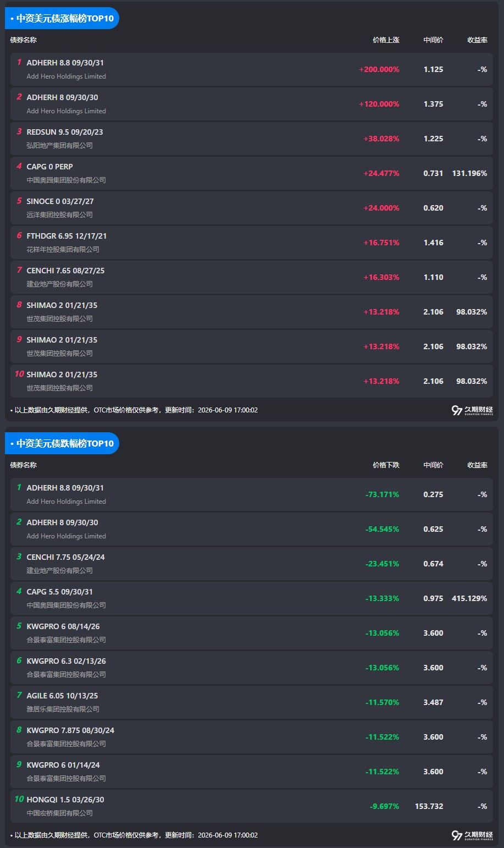Click the 久期财经 logo in the gainers panel footer
This screenshot has height=848, width=504.
pos(472,410)
